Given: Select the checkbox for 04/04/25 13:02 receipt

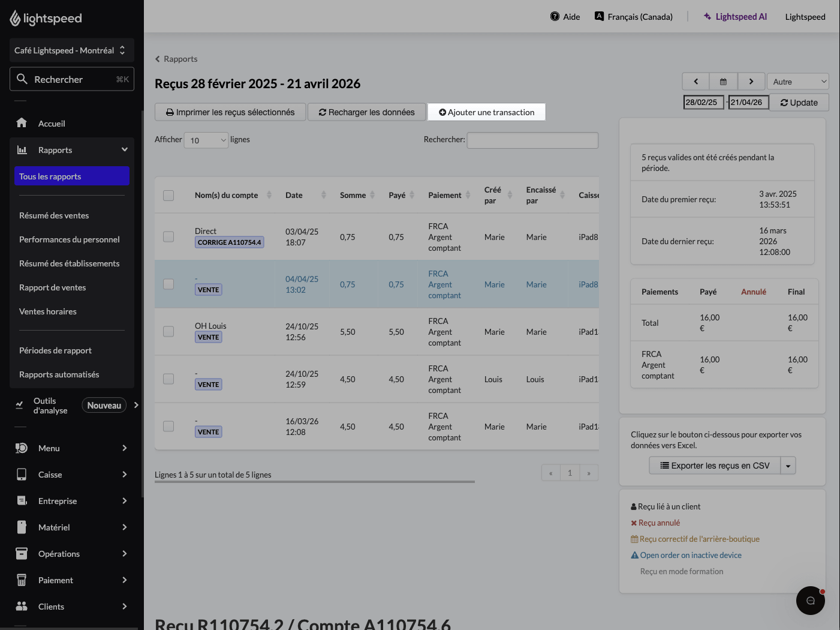Looking at the screenshot, I should tap(168, 284).
